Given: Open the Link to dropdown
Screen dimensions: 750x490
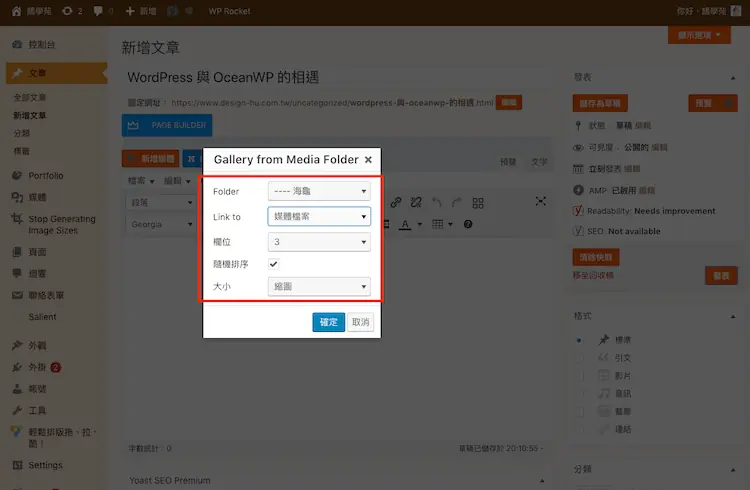Looking at the screenshot, I should coord(319,216).
